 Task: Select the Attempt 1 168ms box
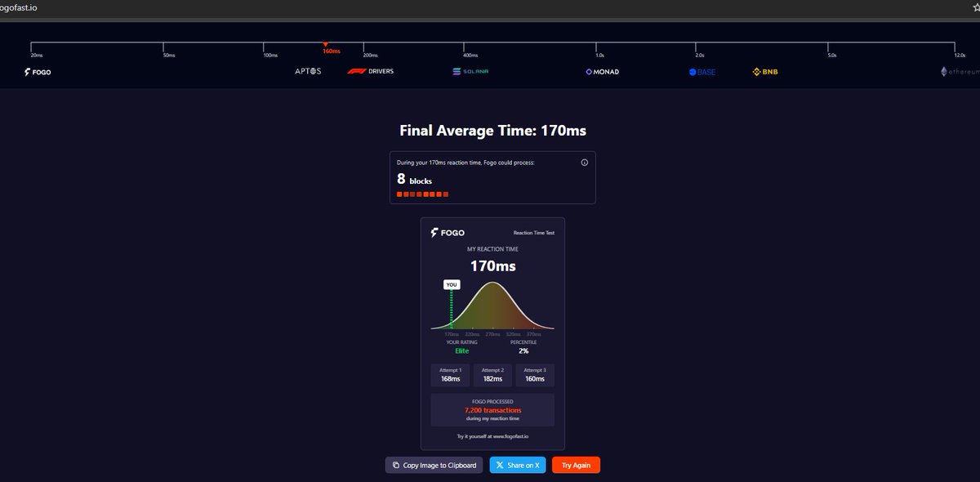point(450,375)
